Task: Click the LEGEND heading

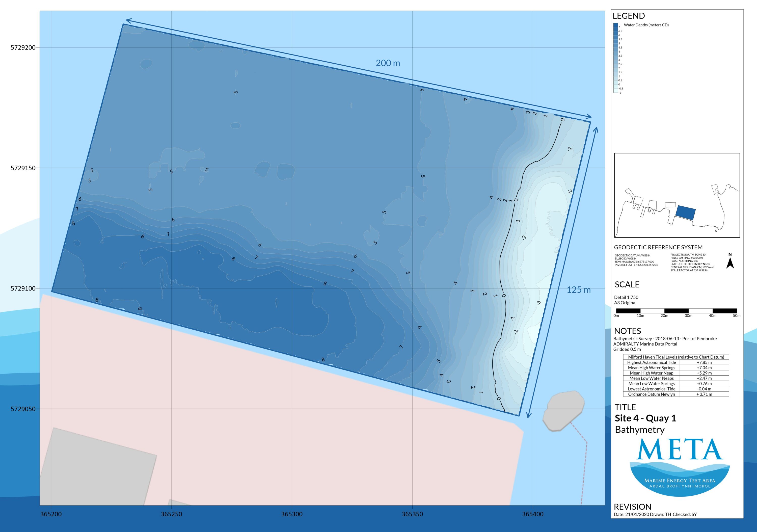Action: 628,16
